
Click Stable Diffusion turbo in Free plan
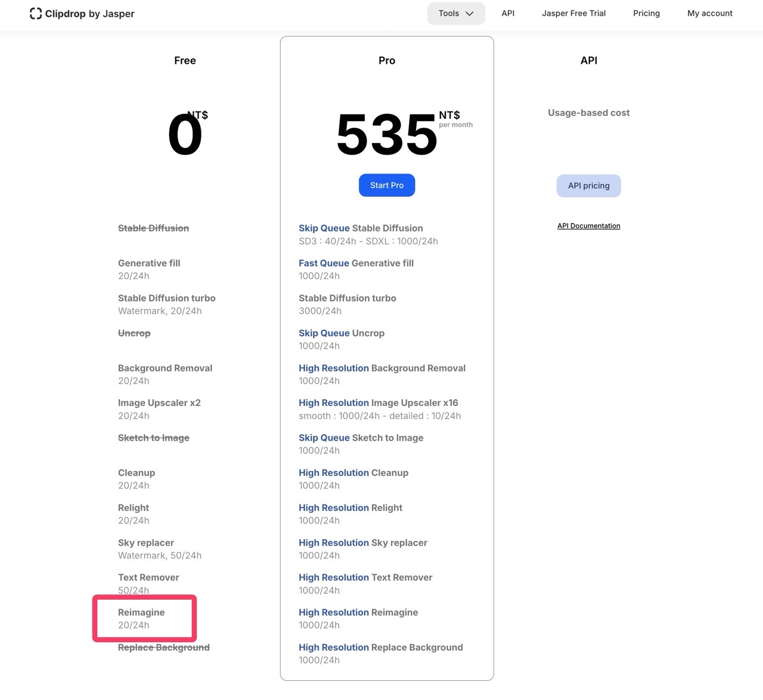point(167,298)
